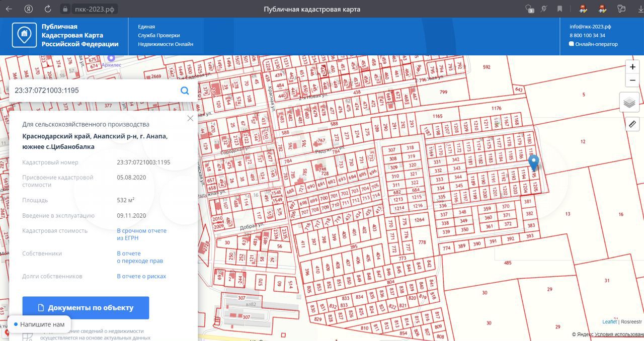The image size is (644, 341).
Task: Click the Yandex home button
Action: coord(29,9)
